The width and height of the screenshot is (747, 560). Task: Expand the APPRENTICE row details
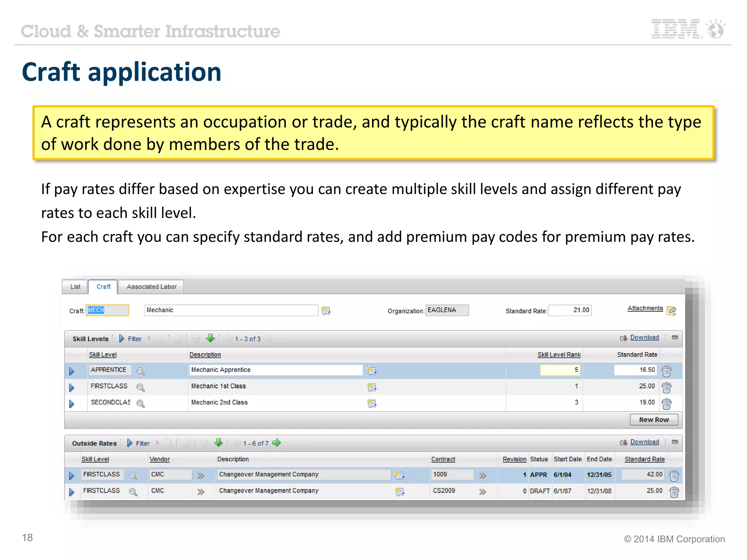[x=72, y=371]
